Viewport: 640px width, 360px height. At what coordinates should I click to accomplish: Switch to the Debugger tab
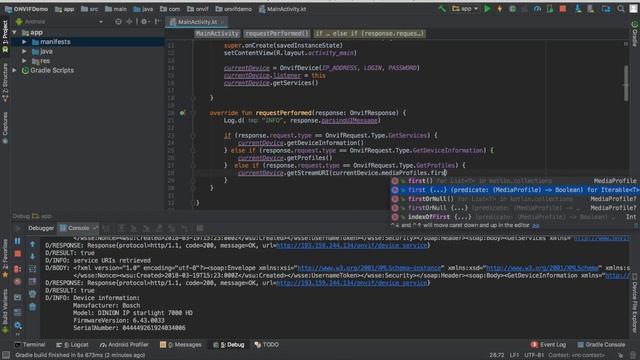point(41,228)
